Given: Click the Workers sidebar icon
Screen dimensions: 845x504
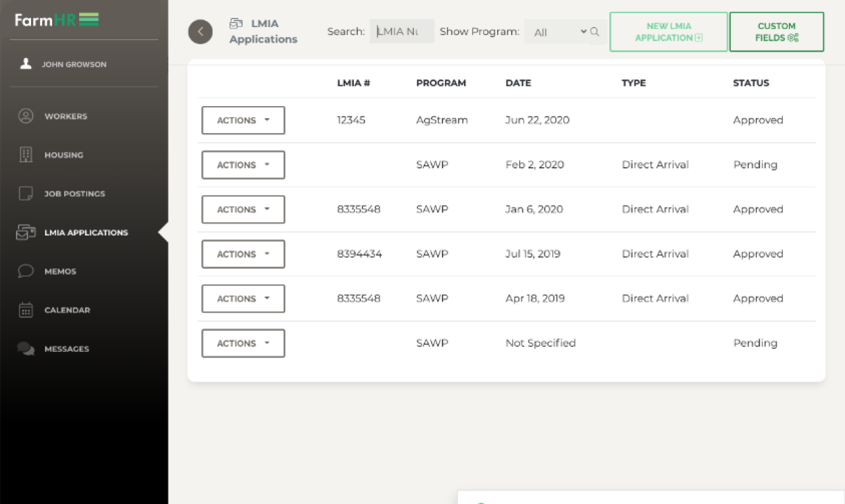Looking at the screenshot, I should (x=26, y=116).
